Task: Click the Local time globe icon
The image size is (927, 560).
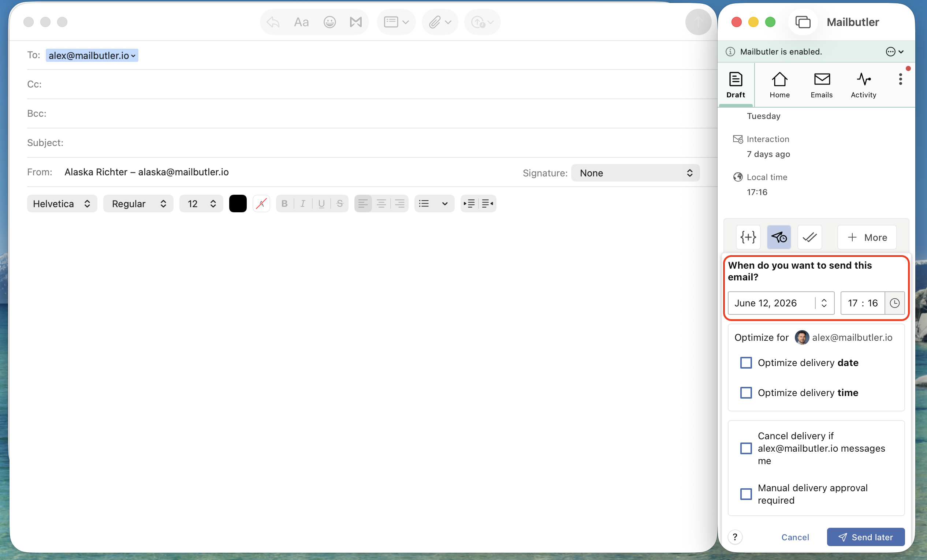Action: pyautogui.click(x=738, y=177)
